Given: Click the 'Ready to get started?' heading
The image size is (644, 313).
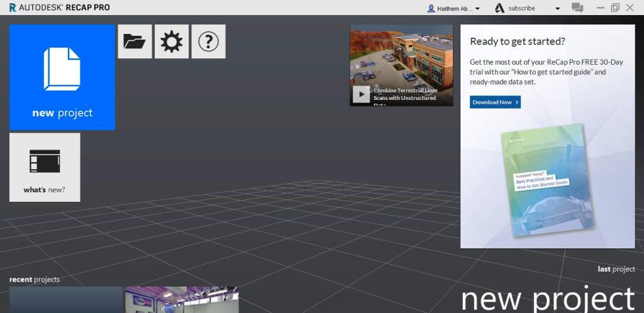Looking at the screenshot, I should [518, 41].
